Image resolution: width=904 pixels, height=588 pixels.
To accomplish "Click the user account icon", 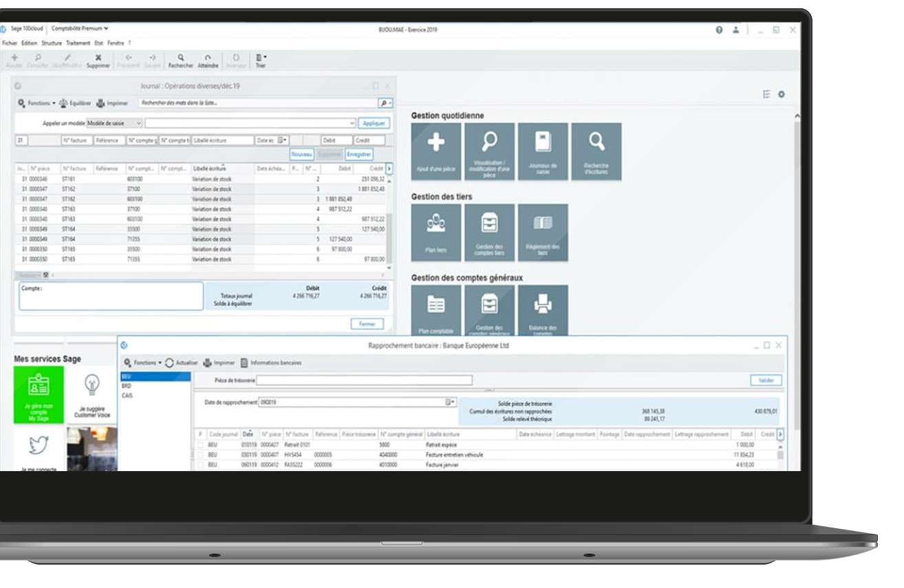I will 736,30.
